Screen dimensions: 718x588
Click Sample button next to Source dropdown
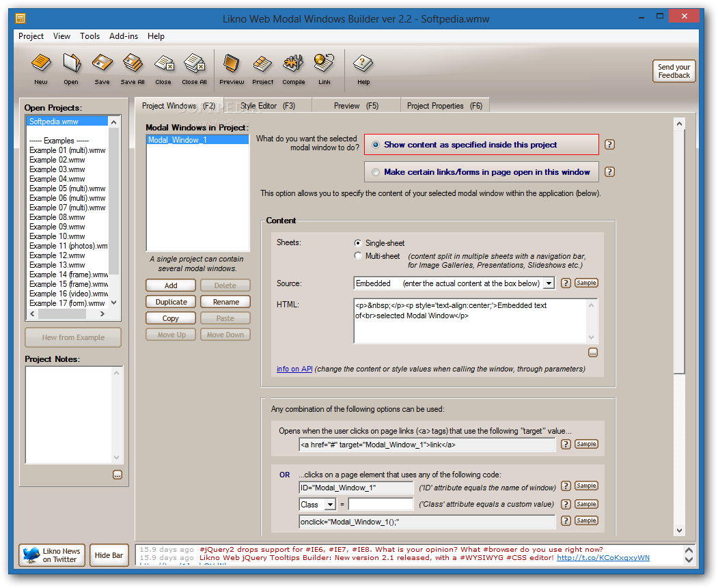[587, 283]
